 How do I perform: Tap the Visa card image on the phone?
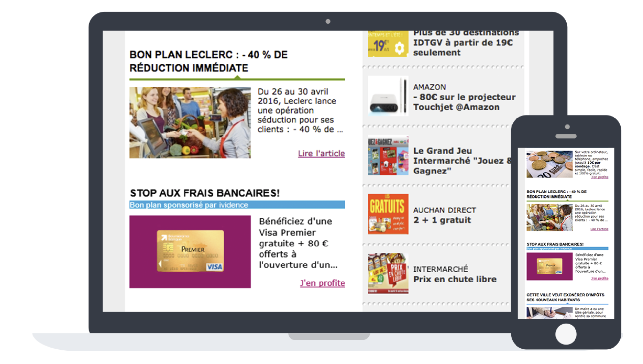click(550, 266)
